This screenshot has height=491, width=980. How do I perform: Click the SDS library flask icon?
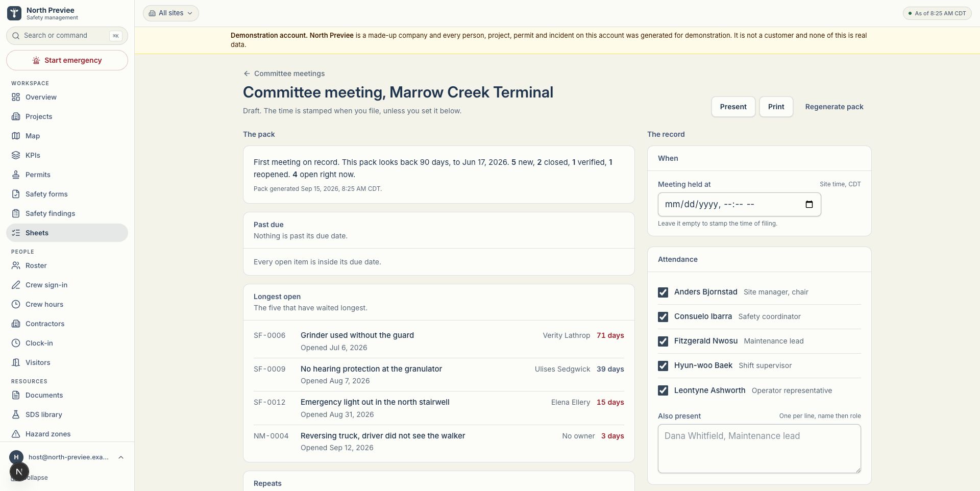pos(16,414)
